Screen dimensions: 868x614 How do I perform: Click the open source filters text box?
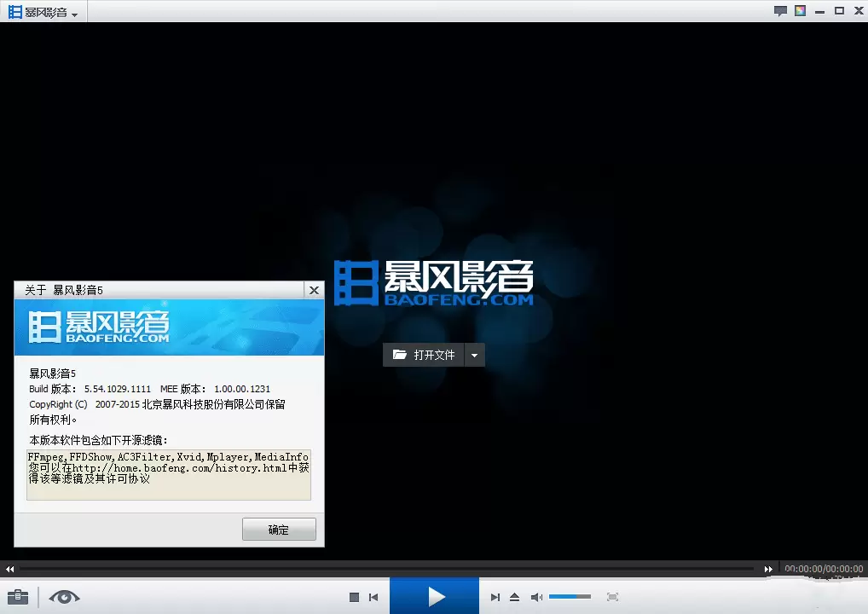[x=169, y=474]
